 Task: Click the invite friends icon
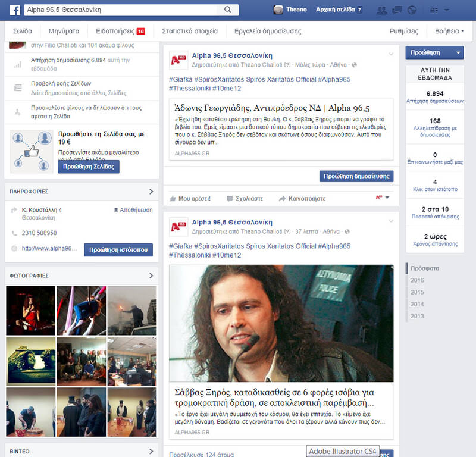(18, 112)
